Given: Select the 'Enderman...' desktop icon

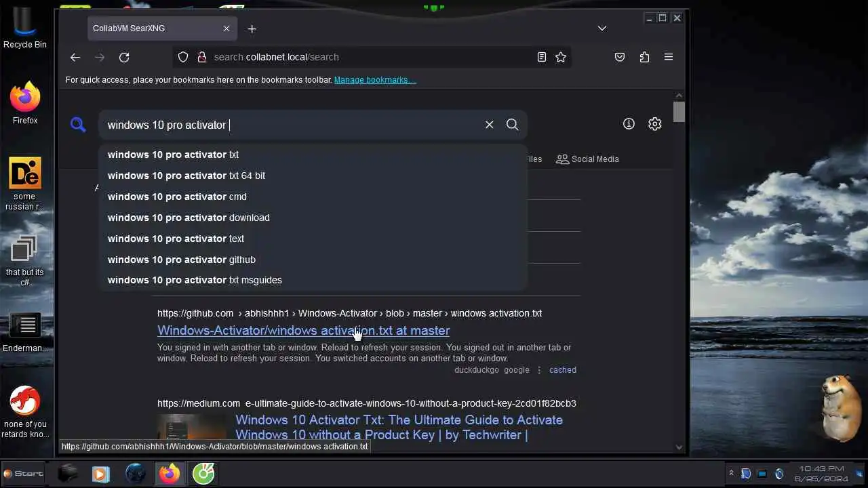Looking at the screenshot, I should [25, 332].
